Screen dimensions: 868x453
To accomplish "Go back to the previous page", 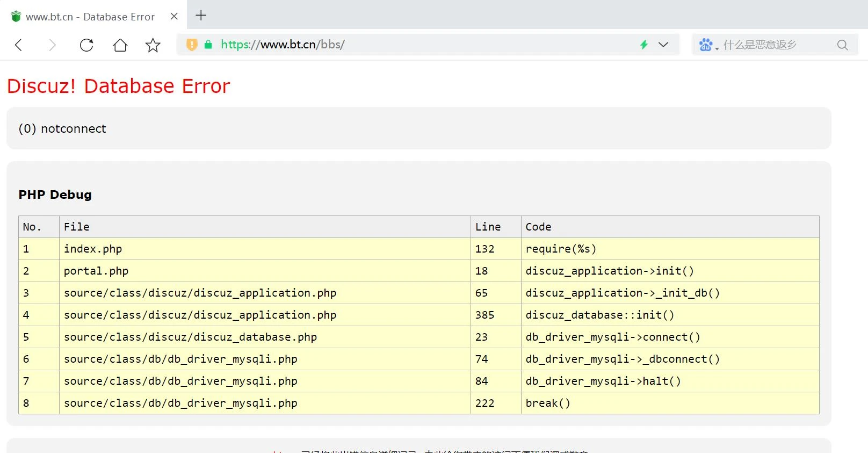I will [19, 45].
